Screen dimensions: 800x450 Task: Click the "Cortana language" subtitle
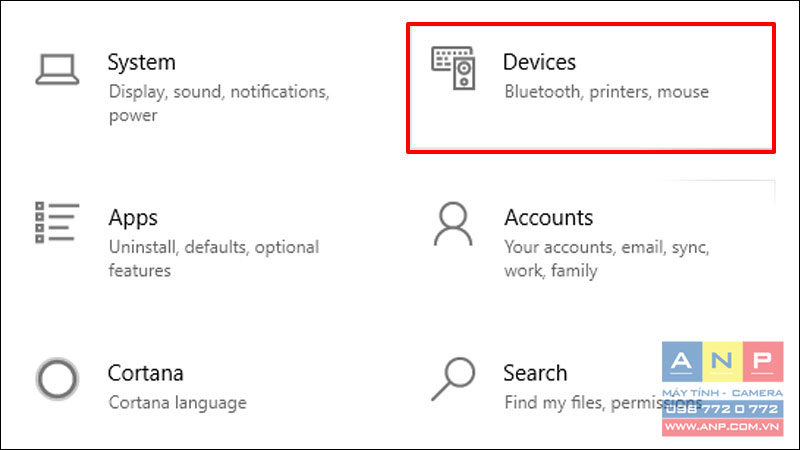[178, 403]
